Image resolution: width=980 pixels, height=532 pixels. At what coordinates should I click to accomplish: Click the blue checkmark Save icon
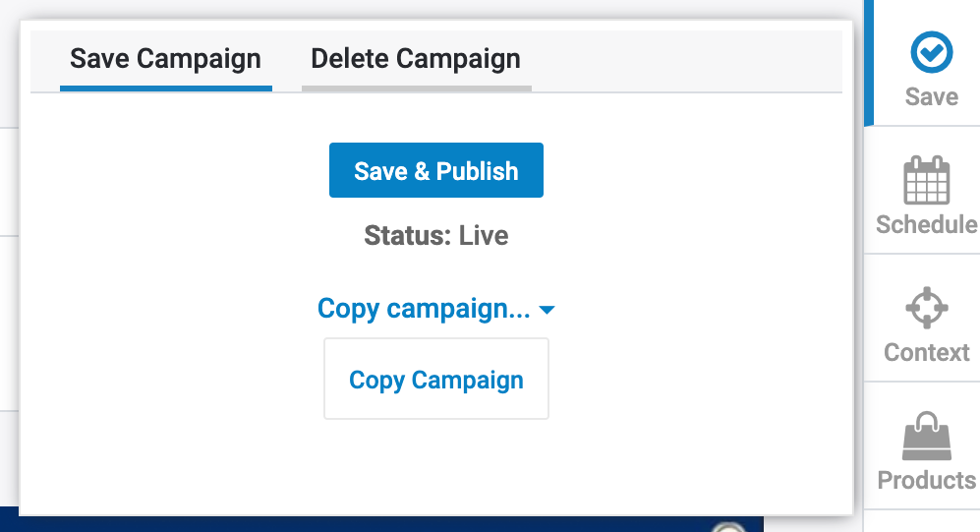click(x=931, y=54)
